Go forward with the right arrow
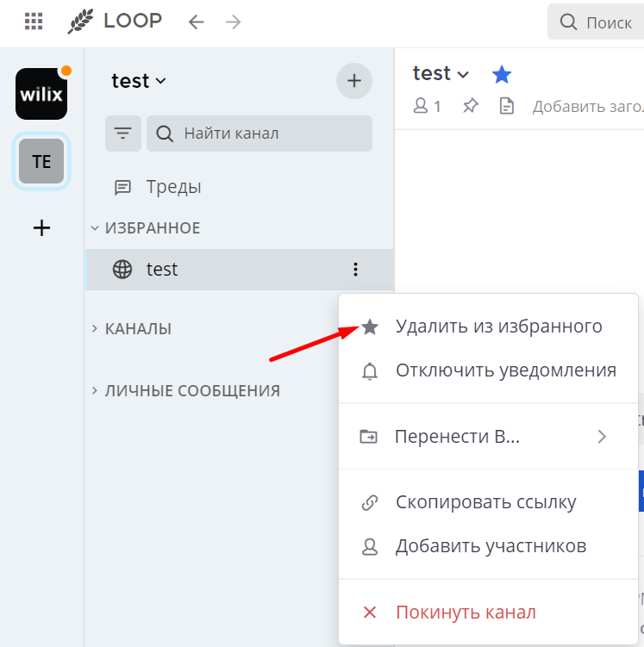Viewport: 644px width, 647px height. point(234,22)
